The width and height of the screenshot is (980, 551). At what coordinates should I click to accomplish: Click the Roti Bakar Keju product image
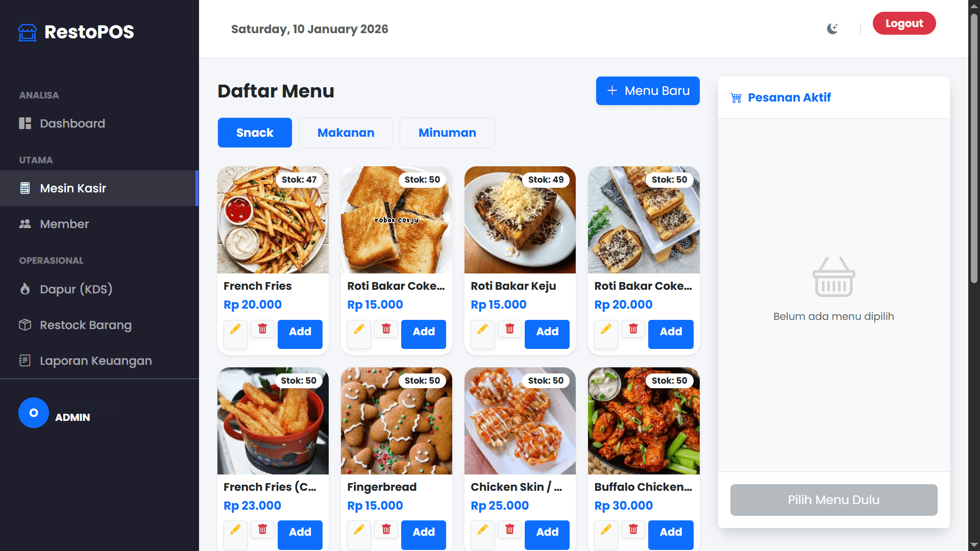point(520,220)
